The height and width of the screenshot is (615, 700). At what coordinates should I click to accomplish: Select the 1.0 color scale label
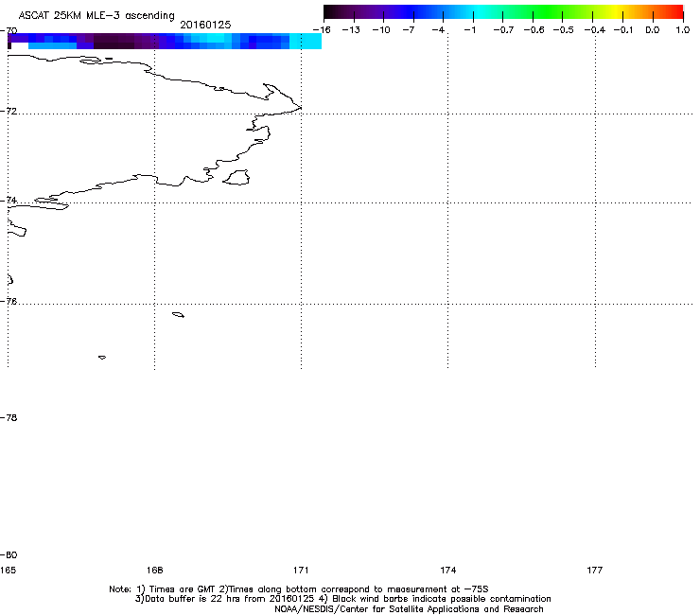pyautogui.click(x=683, y=30)
